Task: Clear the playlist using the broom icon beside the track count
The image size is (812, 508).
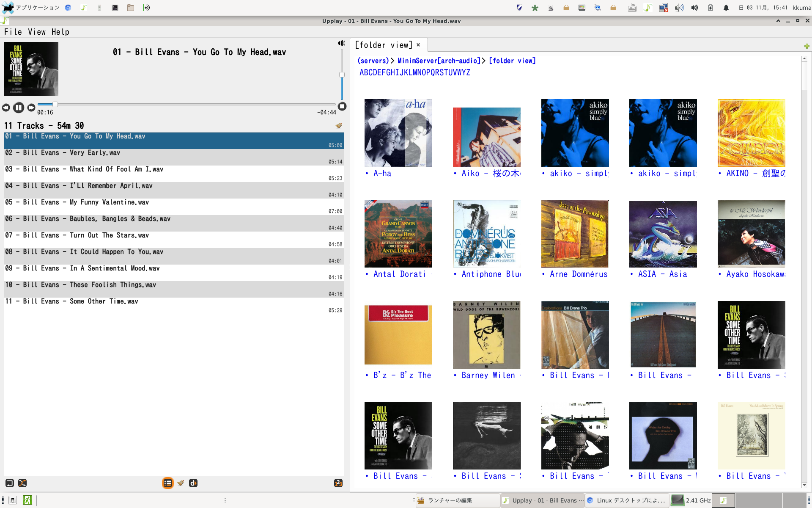Action: point(339,125)
